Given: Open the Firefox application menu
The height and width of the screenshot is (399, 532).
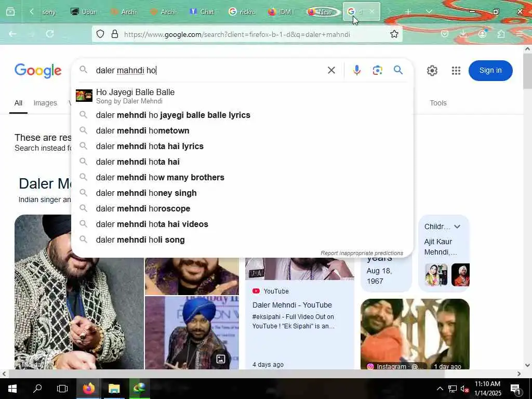Looking at the screenshot, I should click(x=520, y=34).
